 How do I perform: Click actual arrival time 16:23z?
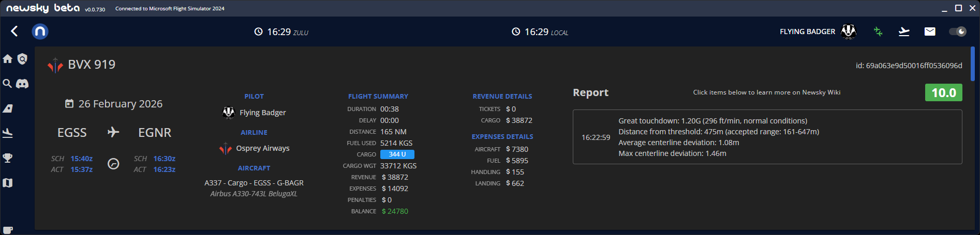tap(165, 169)
